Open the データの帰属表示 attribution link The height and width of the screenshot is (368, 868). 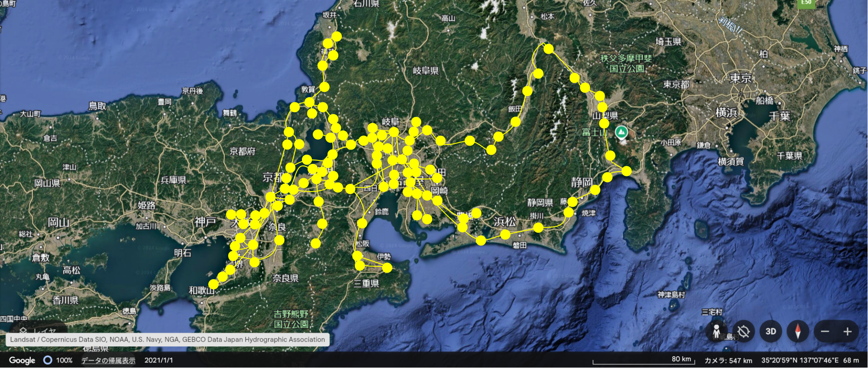[x=108, y=360]
